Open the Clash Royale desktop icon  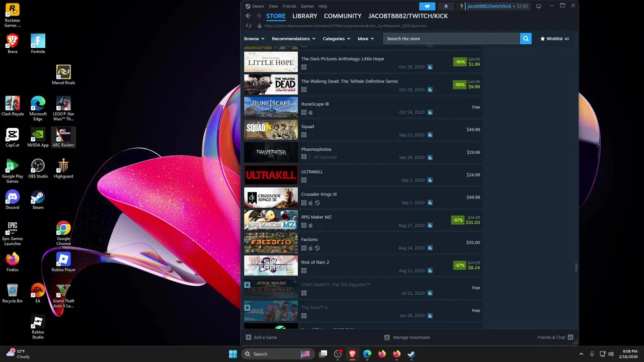tap(13, 106)
